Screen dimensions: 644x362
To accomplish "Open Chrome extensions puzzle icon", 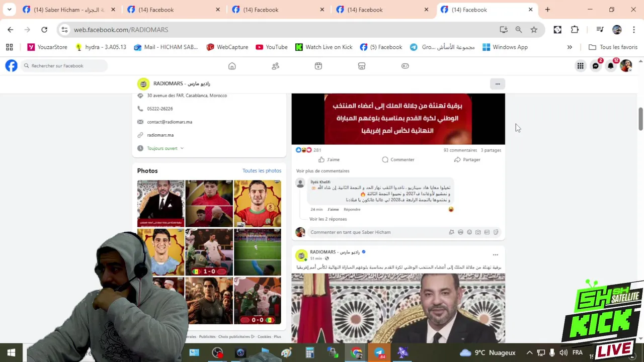I will pos(575,30).
